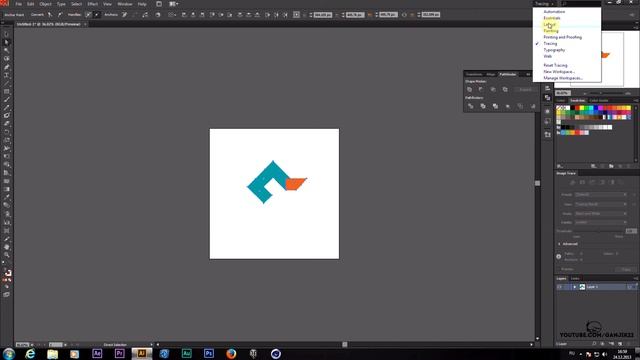This screenshot has height=360, width=640.
Task: Open Preset dropdown in Image Trace
Action: (600, 195)
